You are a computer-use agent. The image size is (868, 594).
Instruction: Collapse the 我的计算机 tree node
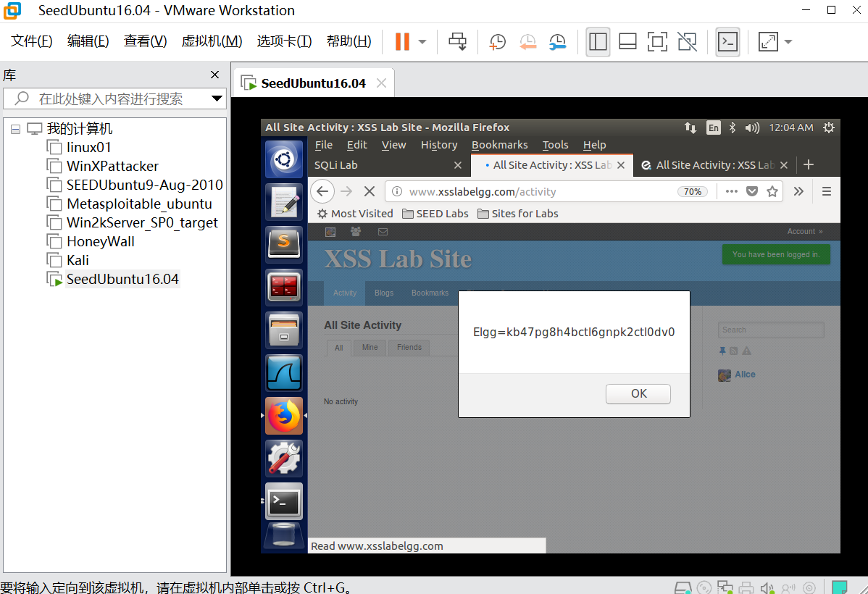tap(15, 129)
